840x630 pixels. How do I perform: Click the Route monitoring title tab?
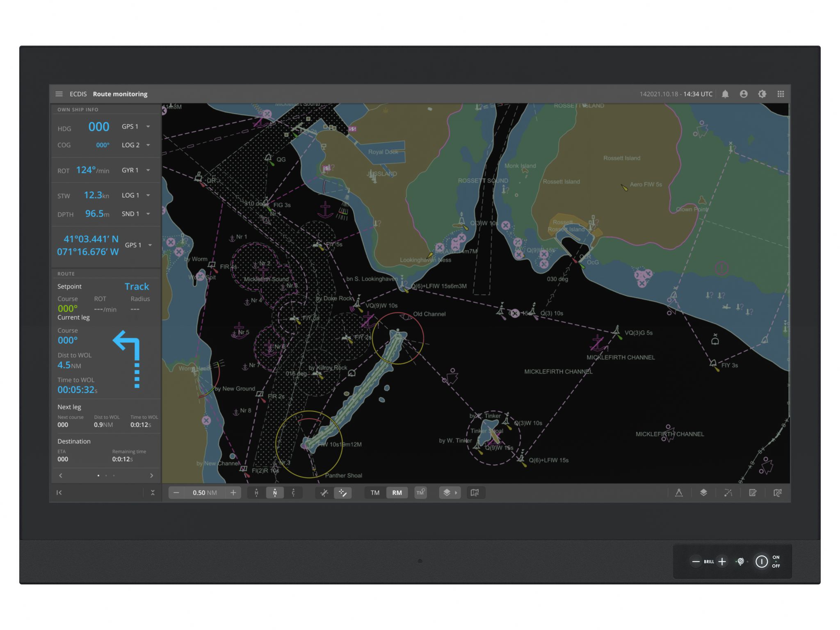(x=120, y=94)
